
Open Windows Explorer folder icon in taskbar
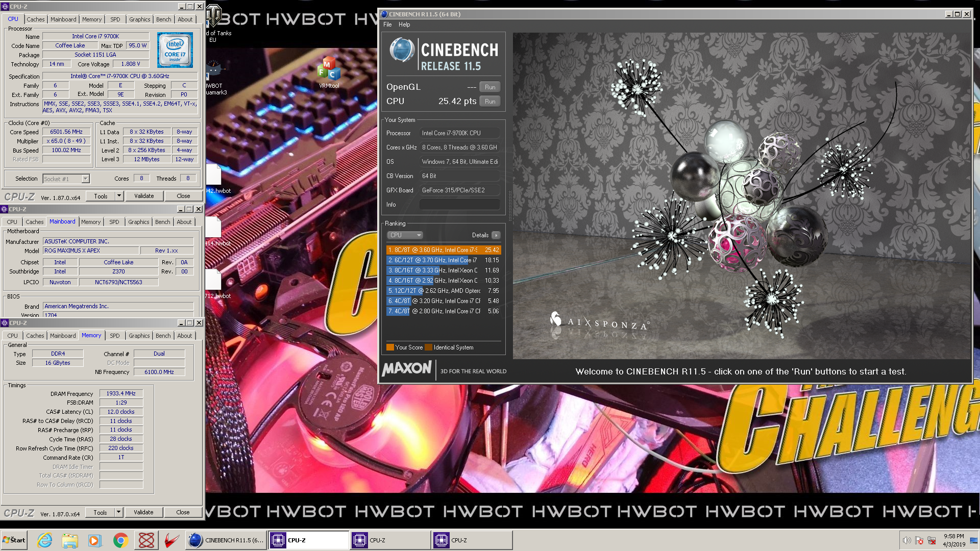[x=70, y=540]
